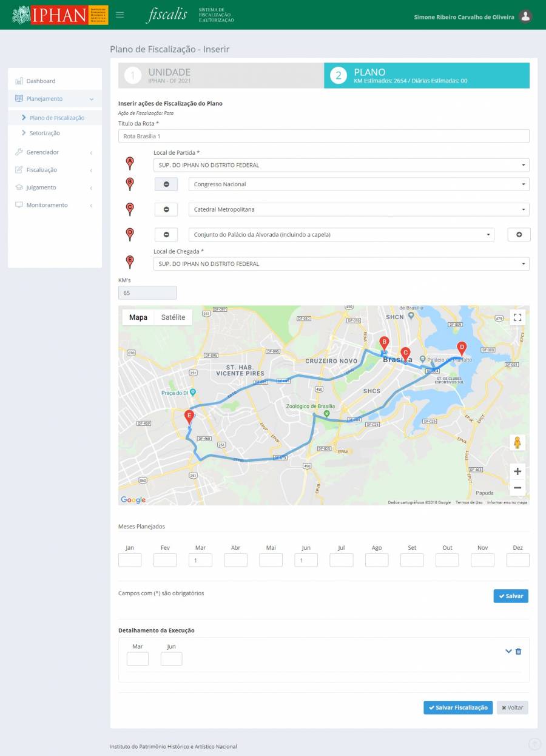Remove the Congresso Nacional stop with minus button
The width and height of the screenshot is (546, 756).
166,184
